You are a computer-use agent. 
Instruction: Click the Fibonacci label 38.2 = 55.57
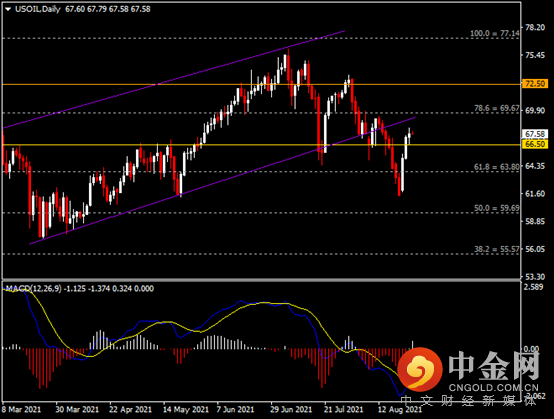click(x=497, y=249)
